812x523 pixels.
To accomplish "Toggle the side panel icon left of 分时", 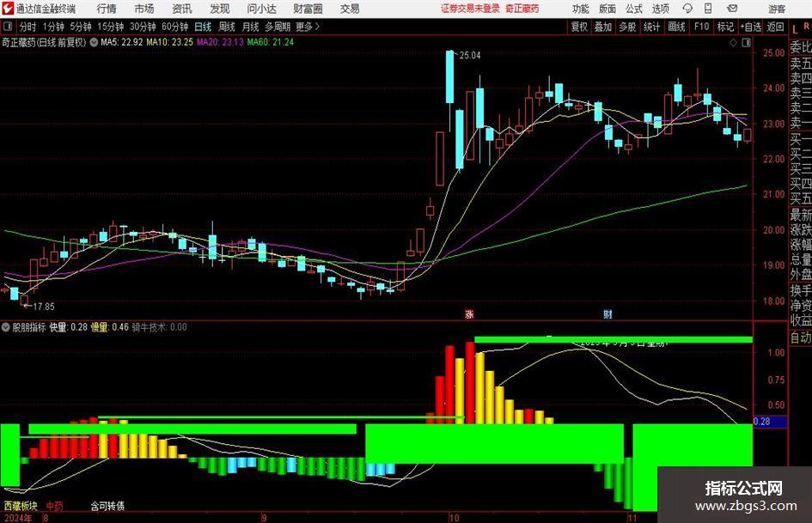I will (7, 27).
